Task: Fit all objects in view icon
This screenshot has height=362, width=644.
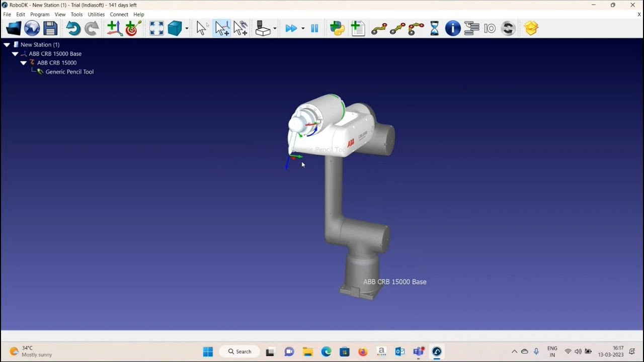Action: pyautogui.click(x=156, y=28)
